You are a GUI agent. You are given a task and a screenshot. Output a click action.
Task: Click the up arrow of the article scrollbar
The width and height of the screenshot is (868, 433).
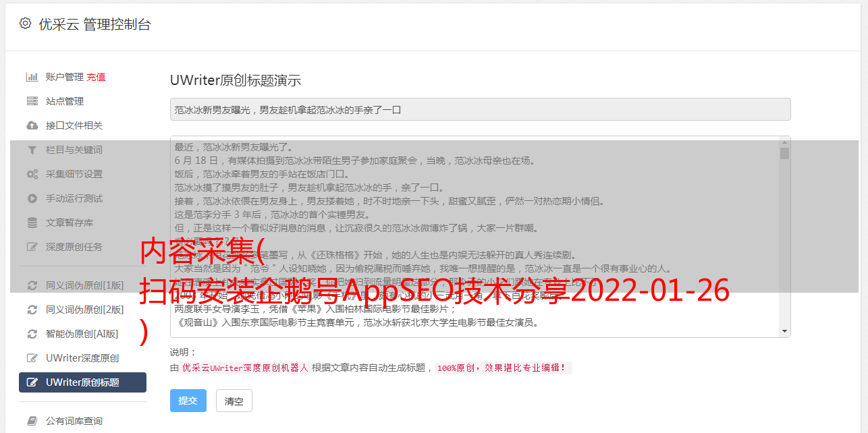784,142
